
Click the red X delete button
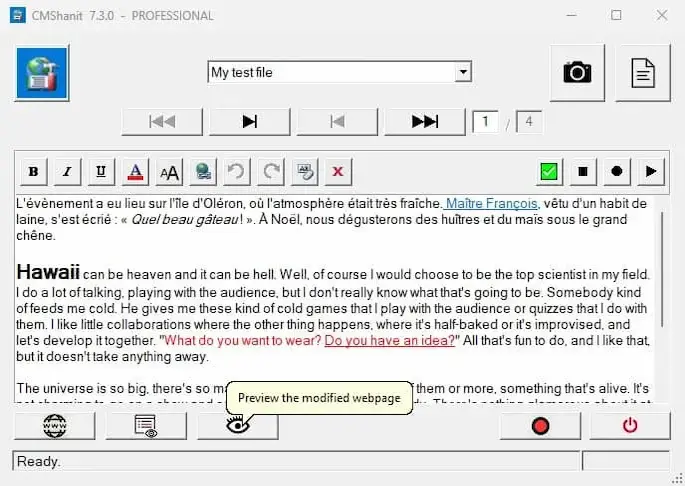coord(338,171)
